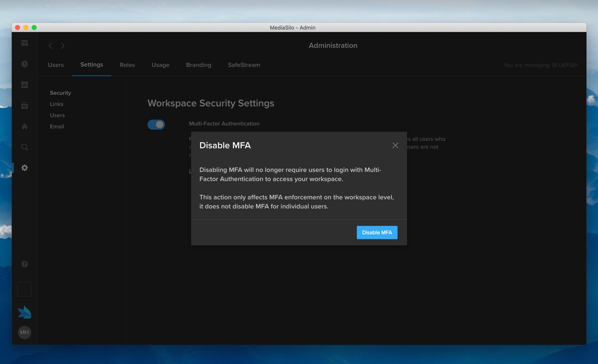
Task: Click the back navigation chevron
Action: tap(50, 46)
